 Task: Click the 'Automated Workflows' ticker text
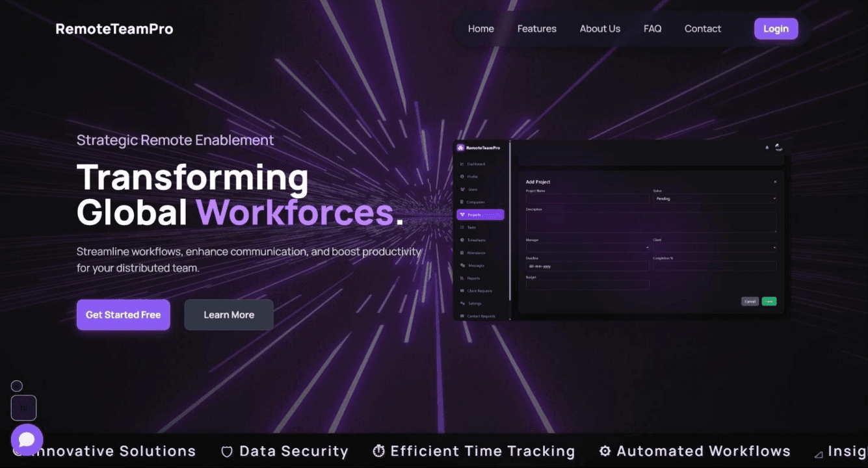click(704, 451)
